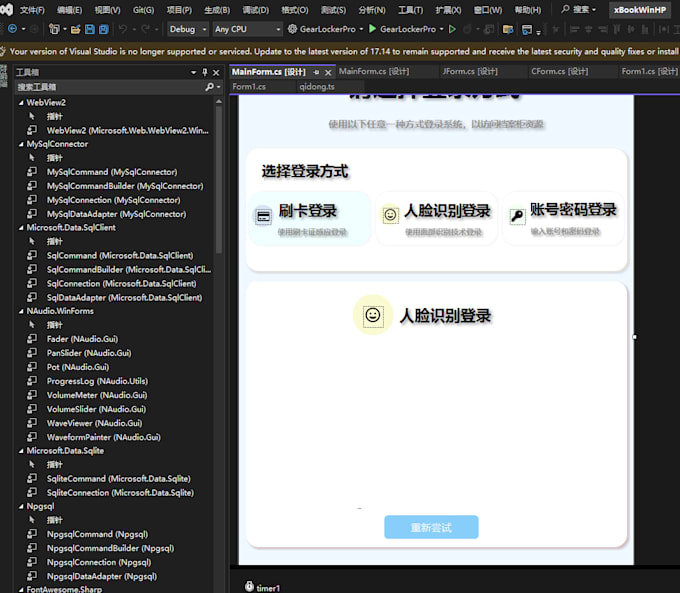The width and height of the screenshot is (680, 593).
Task: Open the 文件(F) menu
Action: click(32, 10)
